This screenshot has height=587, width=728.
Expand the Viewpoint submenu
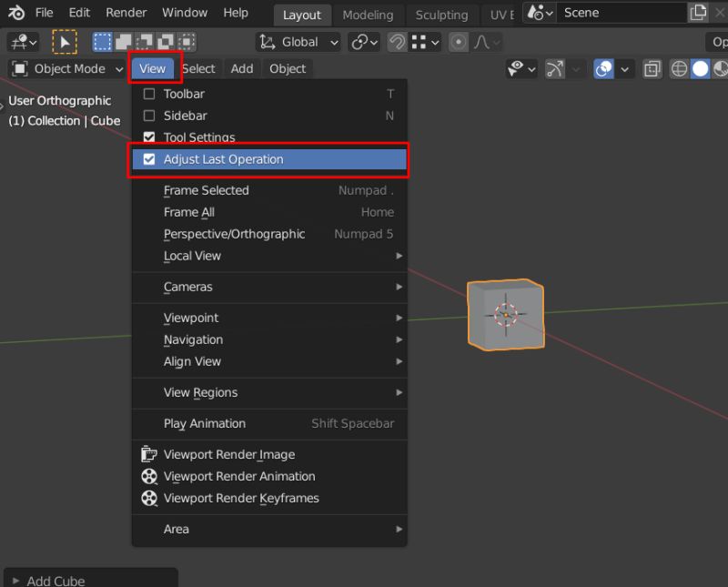pyautogui.click(x=191, y=318)
